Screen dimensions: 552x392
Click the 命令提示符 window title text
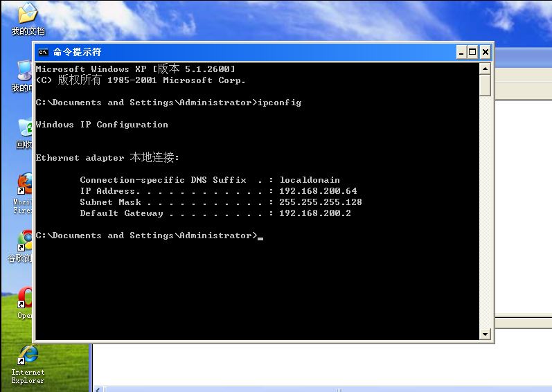click(x=77, y=52)
